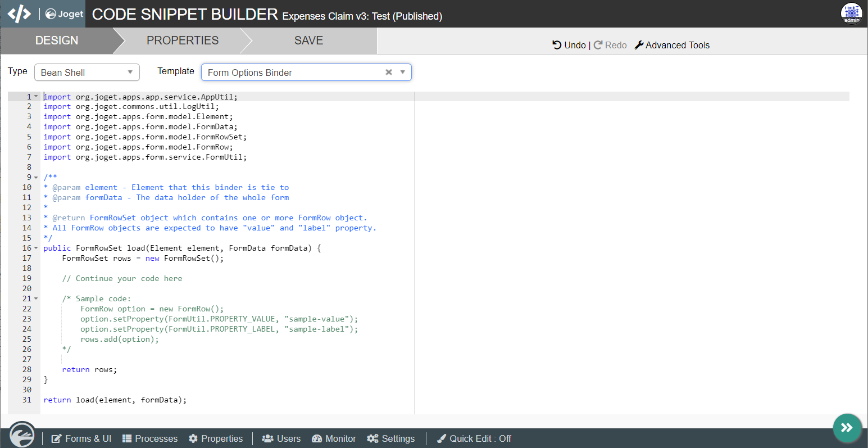
Task: Fold the comment block at line 9
Action: tap(37, 177)
